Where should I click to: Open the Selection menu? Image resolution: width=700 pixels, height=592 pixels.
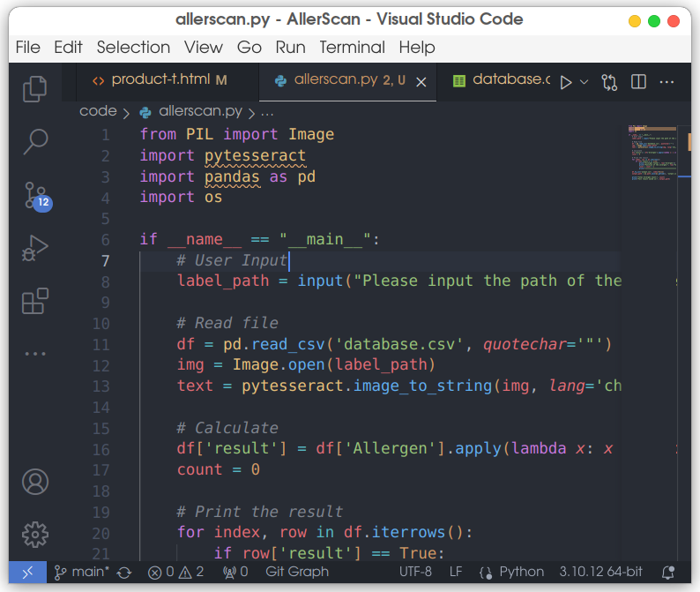tap(133, 48)
